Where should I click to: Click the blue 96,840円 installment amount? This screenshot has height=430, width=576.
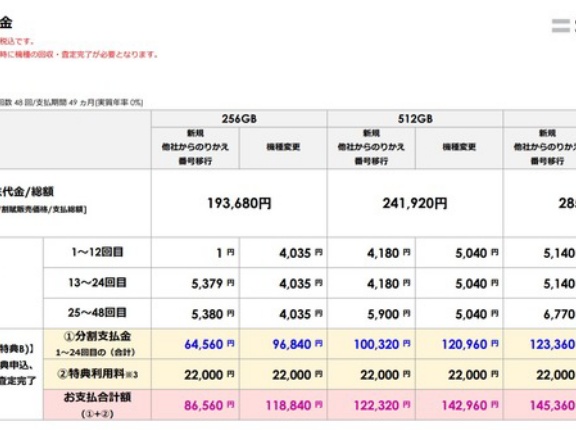[297, 344]
